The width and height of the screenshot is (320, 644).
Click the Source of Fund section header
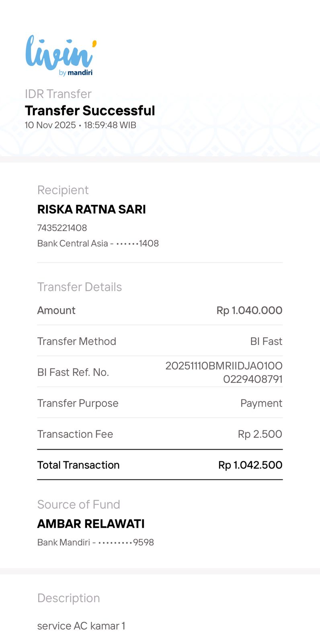(x=78, y=504)
